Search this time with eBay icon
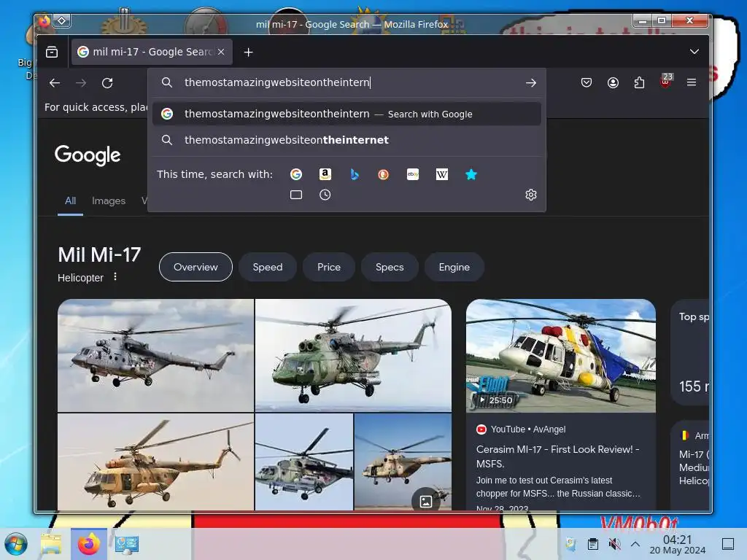747x560 pixels. (413, 174)
